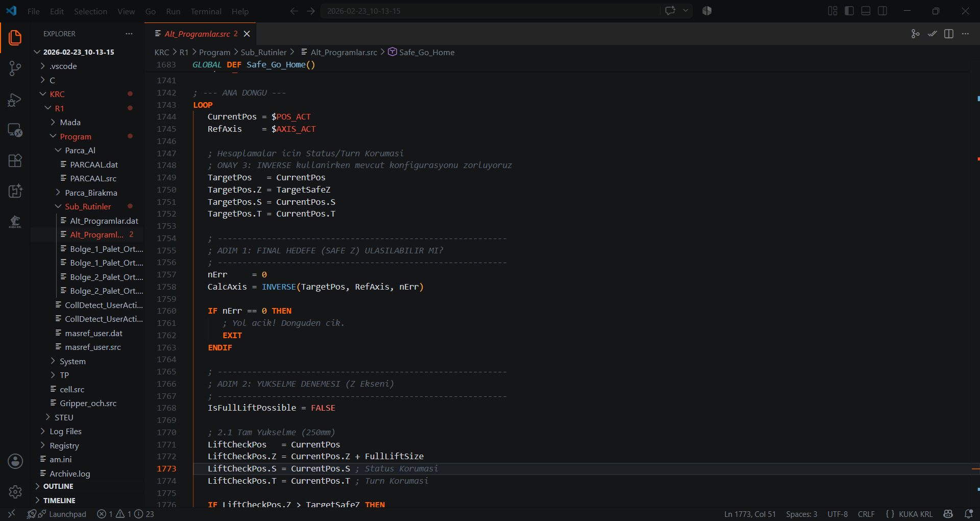Open the Source Control view
980x521 pixels.
pos(15,68)
